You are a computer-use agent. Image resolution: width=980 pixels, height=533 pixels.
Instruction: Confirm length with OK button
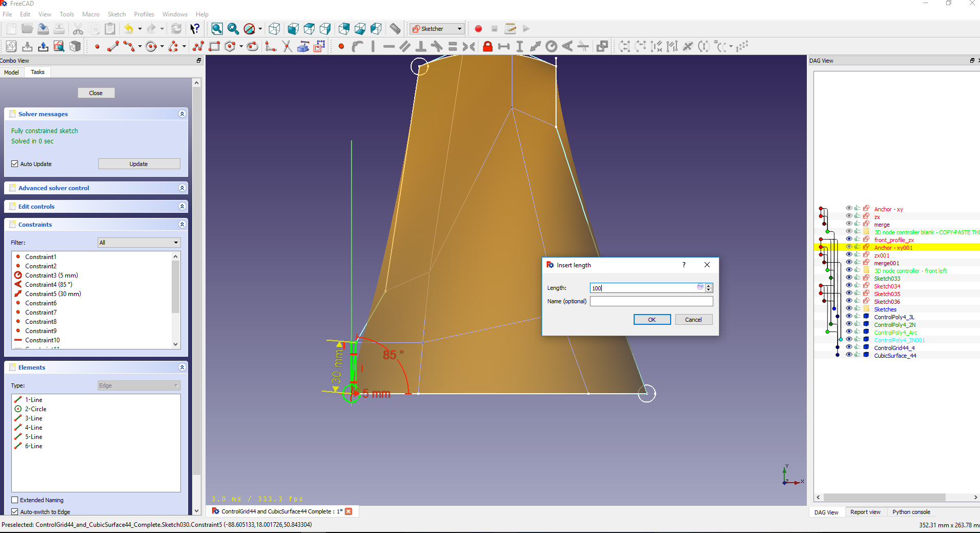tap(652, 320)
